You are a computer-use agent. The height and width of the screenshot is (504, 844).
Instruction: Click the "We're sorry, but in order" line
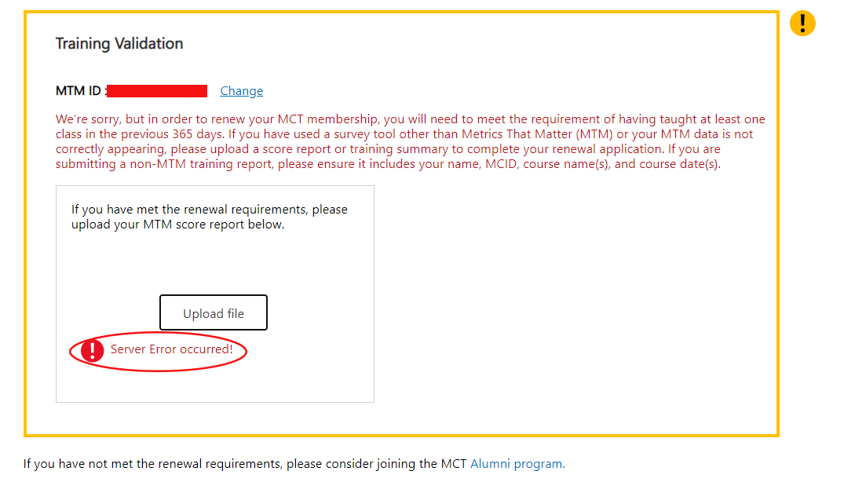410,119
